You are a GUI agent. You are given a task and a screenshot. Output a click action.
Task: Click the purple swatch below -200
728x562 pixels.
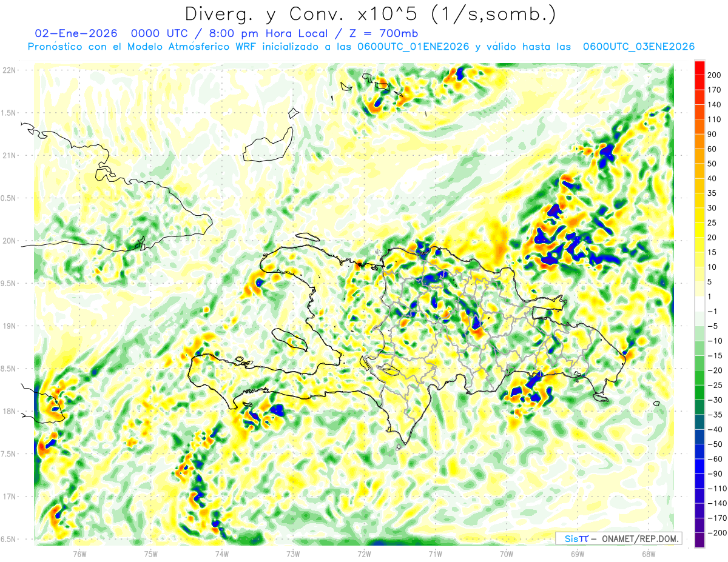pos(699,540)
